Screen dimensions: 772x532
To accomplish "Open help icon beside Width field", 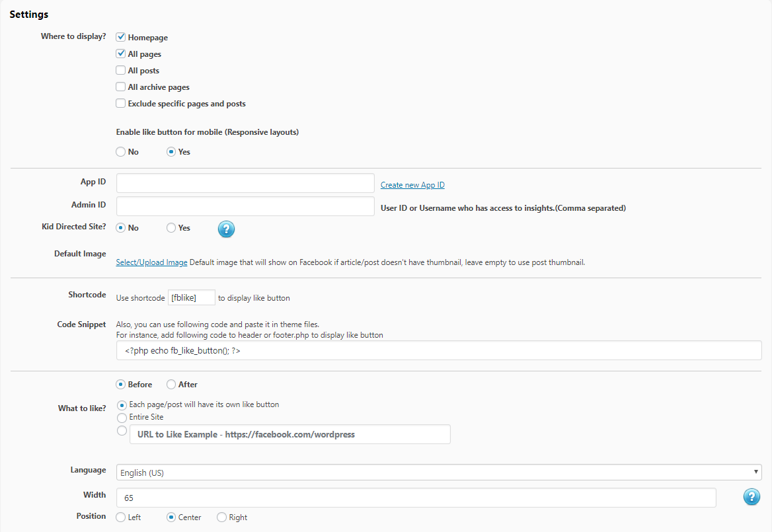I will click(x=752, y=497).
